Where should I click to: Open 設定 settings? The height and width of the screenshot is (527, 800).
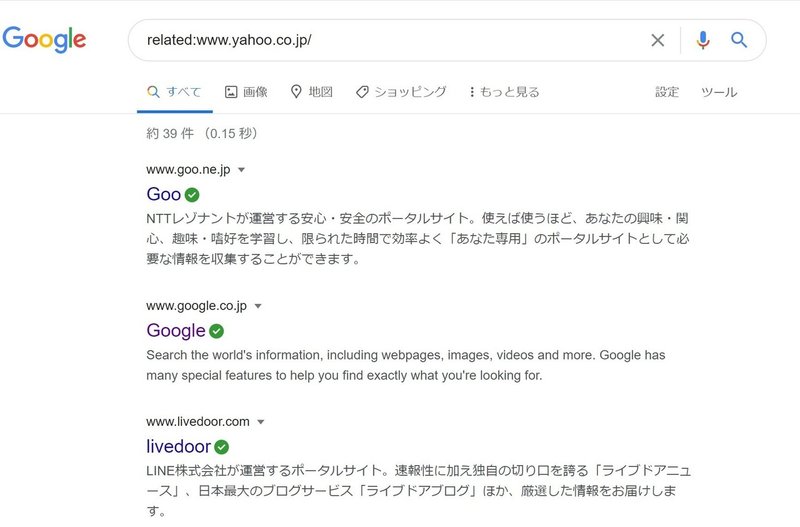tap(667, 92)
